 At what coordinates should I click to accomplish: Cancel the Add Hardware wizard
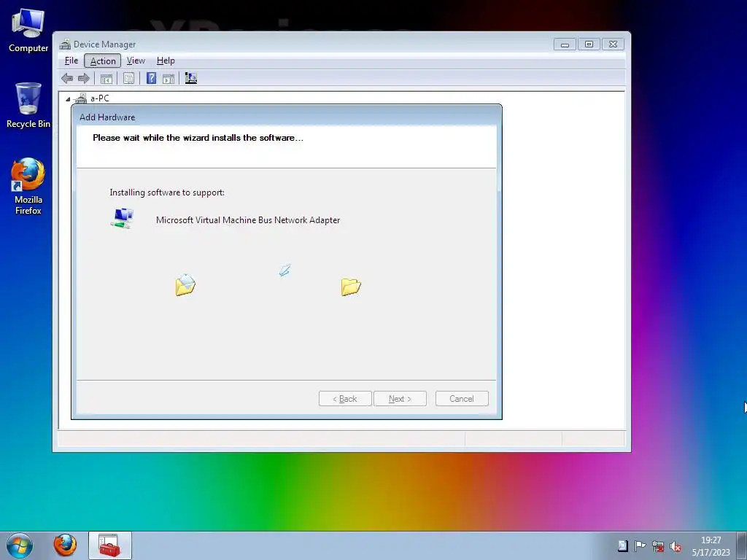[462, 399]
